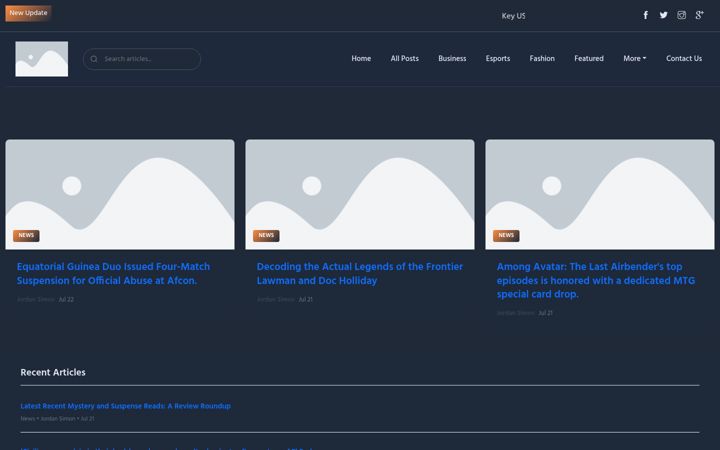
Task: Click NEWS tag on Equatorial Guinea card
Action: tap(26, 236)
